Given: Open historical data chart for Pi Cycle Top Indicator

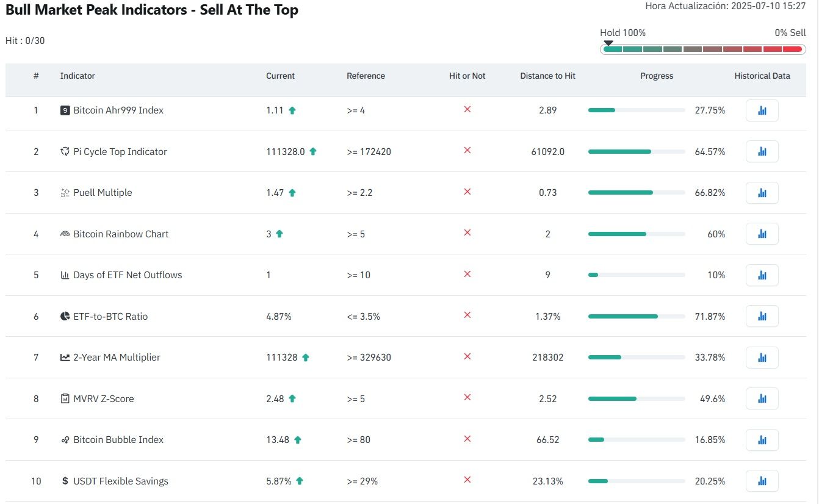Looking at the screenshot, I should coord(762,151).
